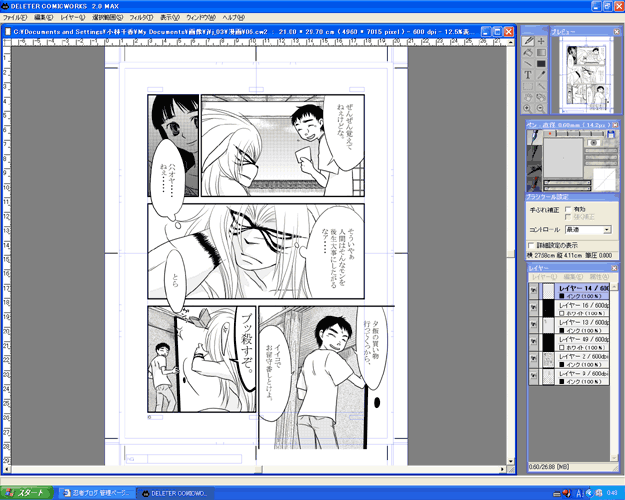Click the system tray clock

[x=612, y=493]
